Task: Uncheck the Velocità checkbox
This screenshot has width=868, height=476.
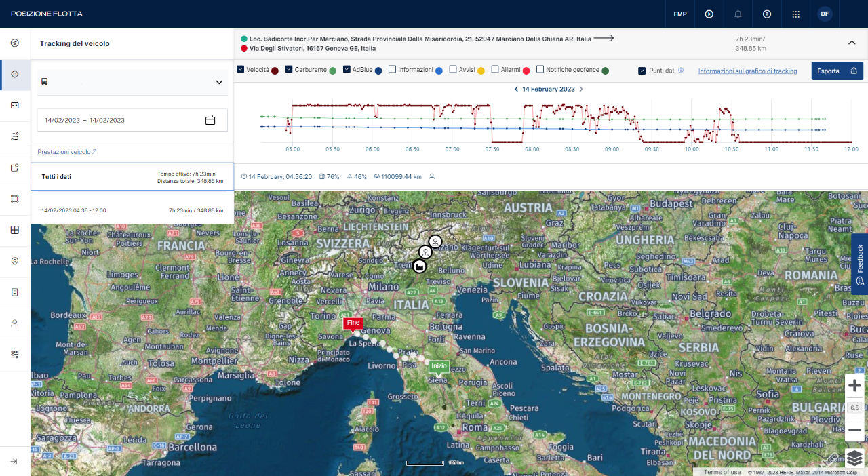Action: coord(241,69)
